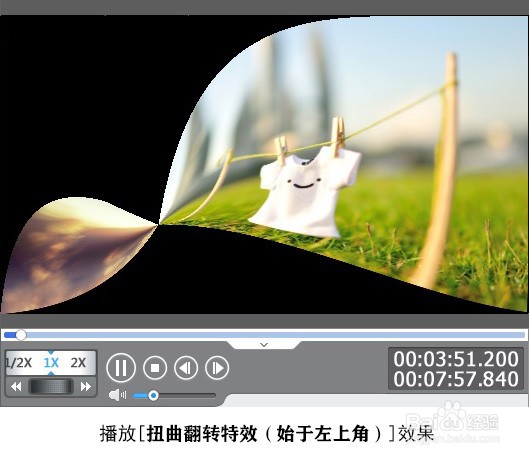The height and width of the screenshot is (457, 529).
Task: Click the jog shuttle wheel
Action: tap(51, 387)
